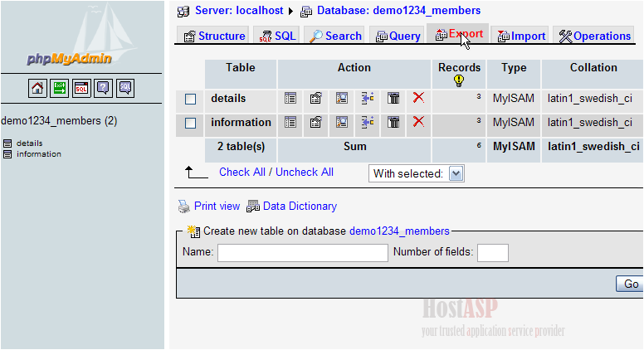This screenshot has width=644, height=350.
Task: Open the Export tab
Action: [457, 34]
